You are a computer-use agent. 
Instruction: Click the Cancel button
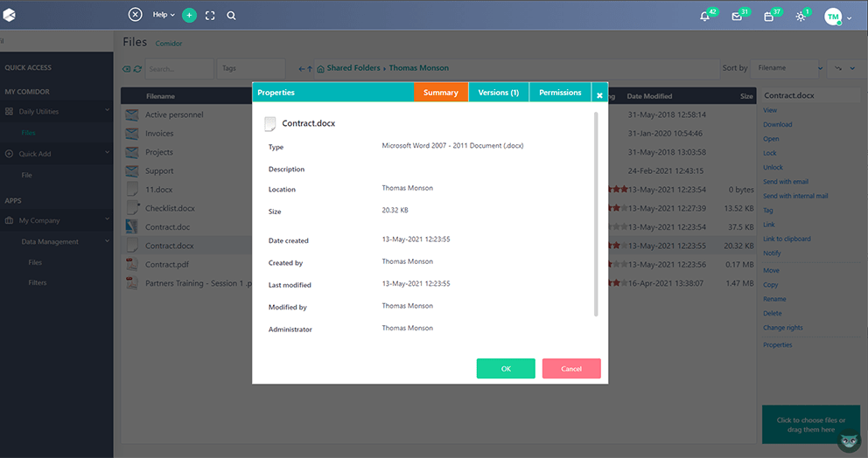[x=571, y=368]
